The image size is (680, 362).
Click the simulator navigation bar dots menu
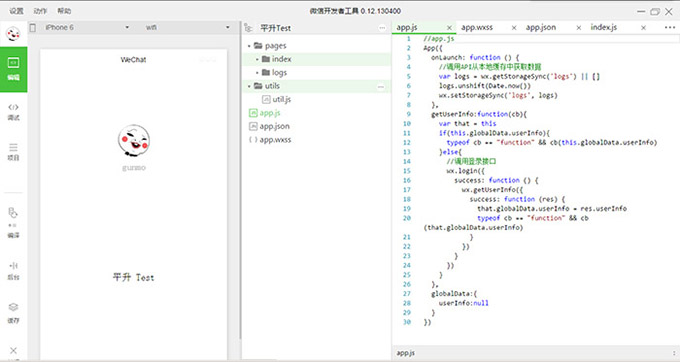207,60
